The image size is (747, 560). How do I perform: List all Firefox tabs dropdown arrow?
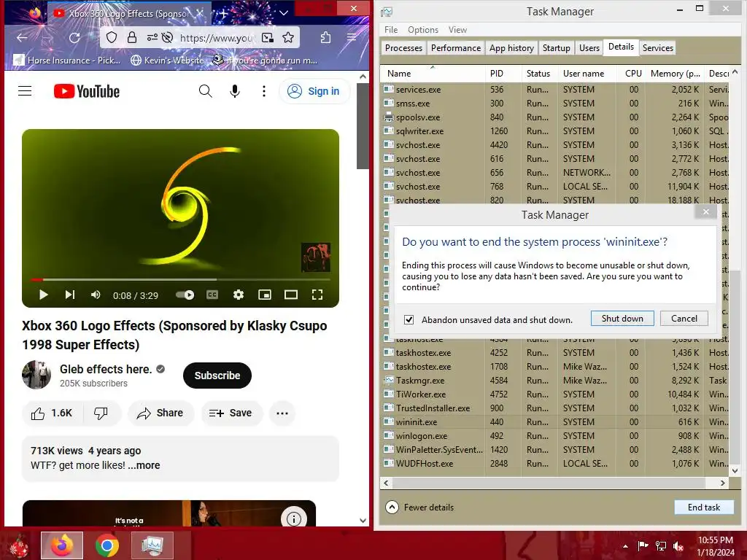point(284,13)
